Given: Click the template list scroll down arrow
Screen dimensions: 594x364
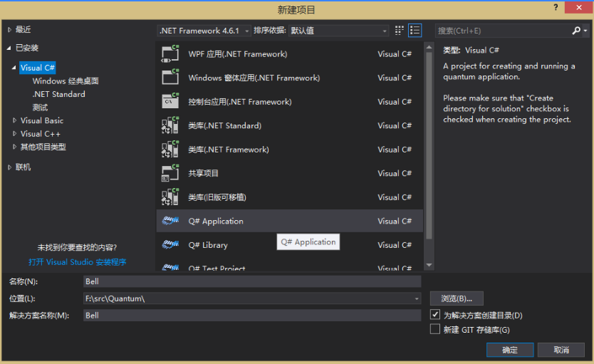Looking at the screenshot, I should [429, 265].
